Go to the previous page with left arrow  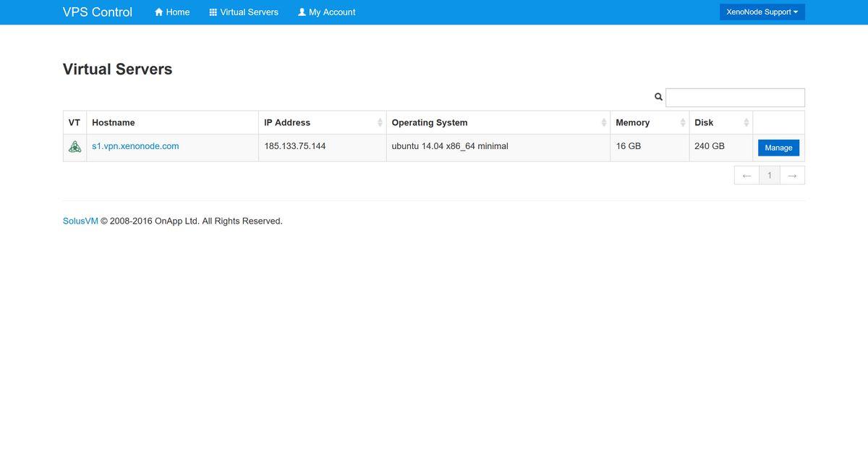[x=746, y=175]
